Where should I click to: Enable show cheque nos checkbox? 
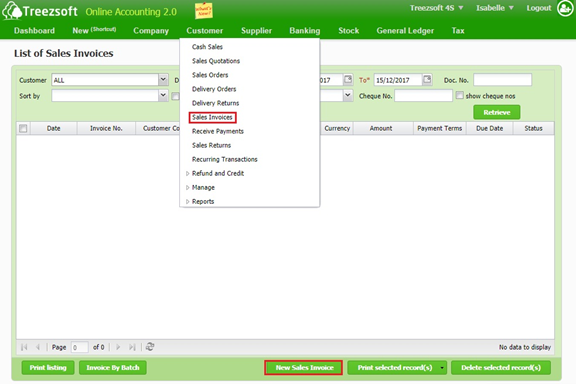point(460,96)
